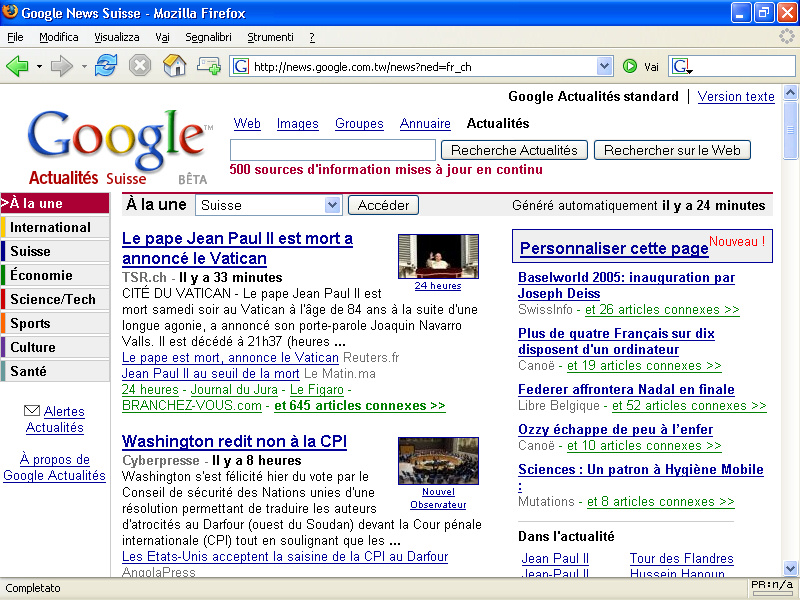
Task: Select the À la une sidebar section
Action: coord(55,203)
